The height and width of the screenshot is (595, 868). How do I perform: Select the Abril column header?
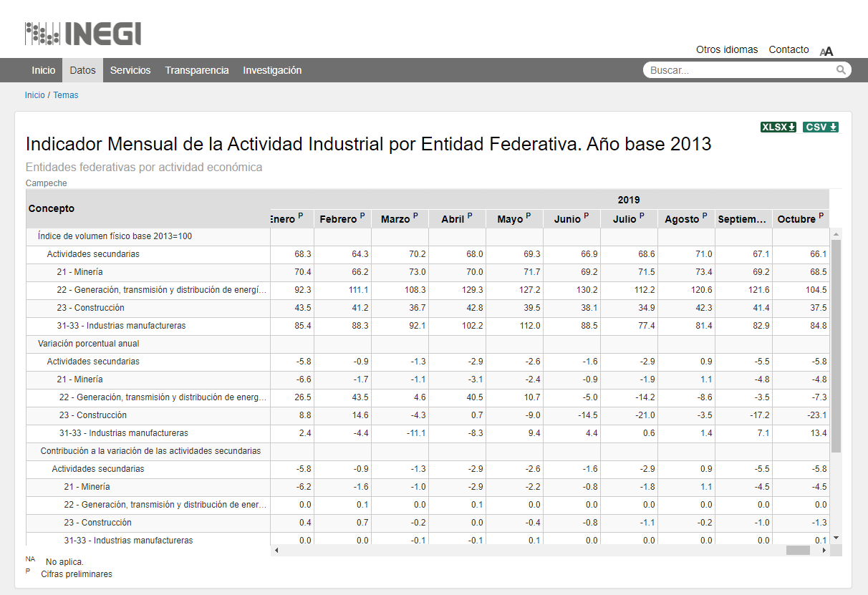click(x=457, y=219)
